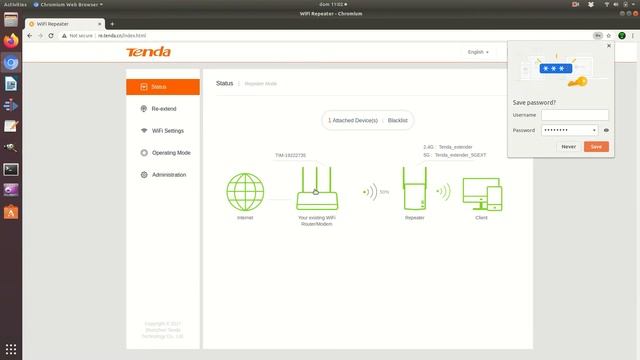Bookmark this page with star icon
640x360 pixels.
[609, 36]
